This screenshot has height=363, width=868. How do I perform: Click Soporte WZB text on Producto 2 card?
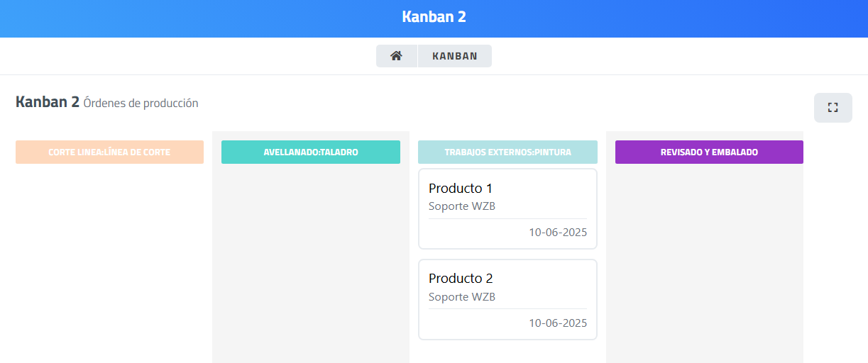[462, 296]
